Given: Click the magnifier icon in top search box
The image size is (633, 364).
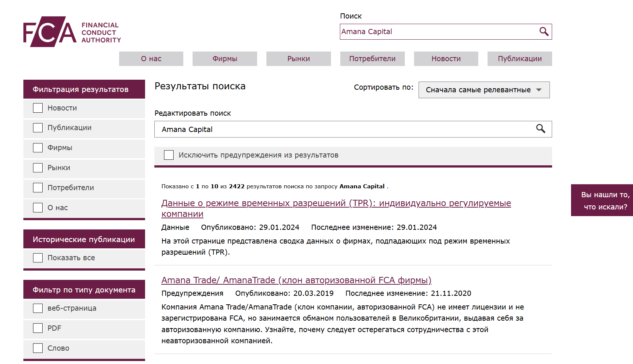Looking at the screenshot, I should (x=544, y=32).
